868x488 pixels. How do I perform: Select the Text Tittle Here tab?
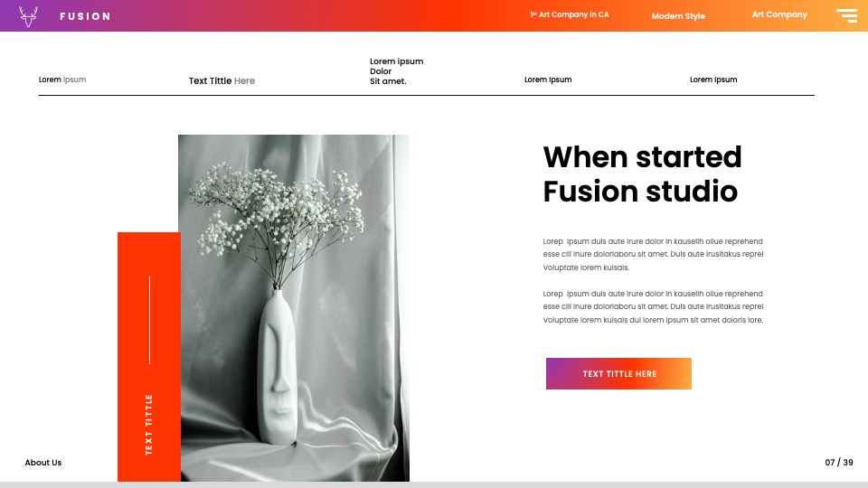pyautogui.click(x=222, y=80)
